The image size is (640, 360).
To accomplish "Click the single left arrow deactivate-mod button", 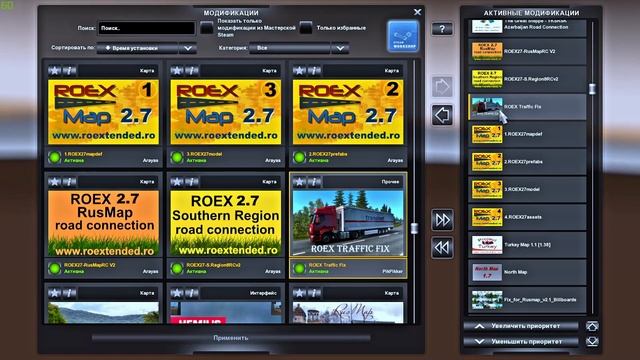I will tap(442, 115).
